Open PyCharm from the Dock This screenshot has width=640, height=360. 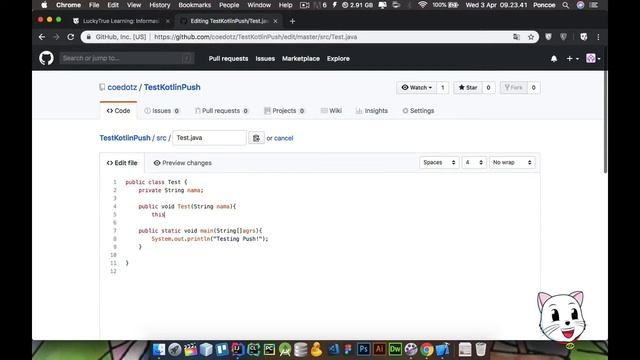[x=269, y=349]
